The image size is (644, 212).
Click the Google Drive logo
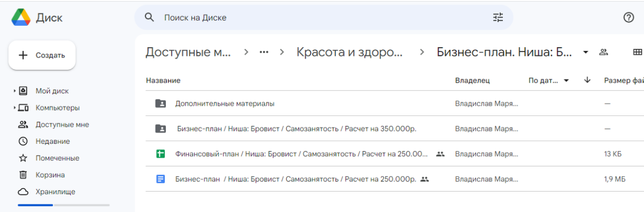[x=21, y=18]
